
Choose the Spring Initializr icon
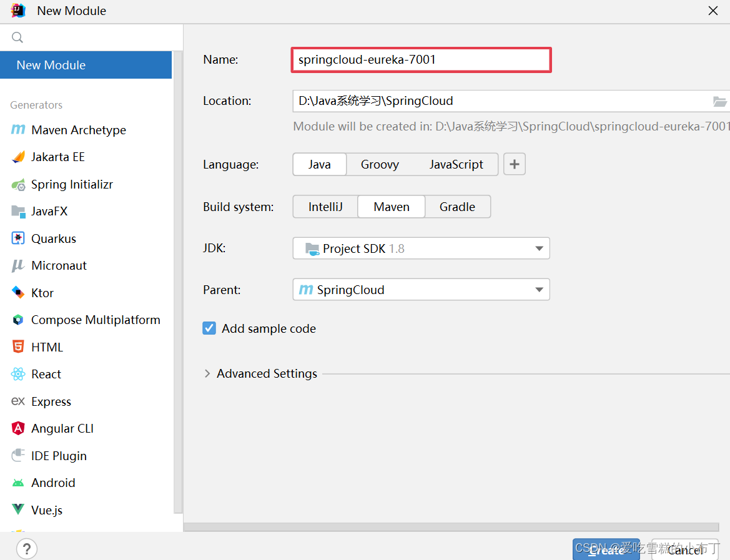18,184
